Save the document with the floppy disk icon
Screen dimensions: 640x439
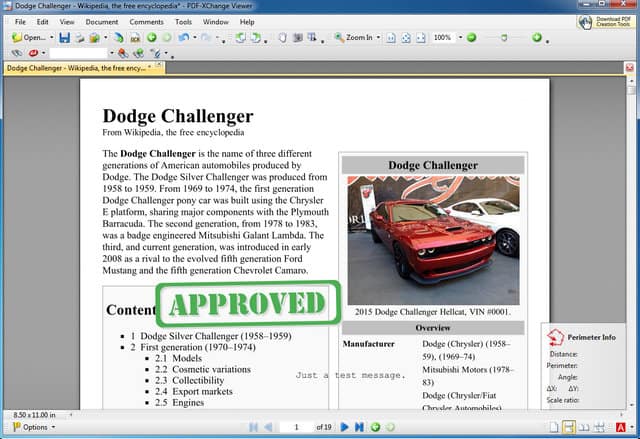point(64,38)
